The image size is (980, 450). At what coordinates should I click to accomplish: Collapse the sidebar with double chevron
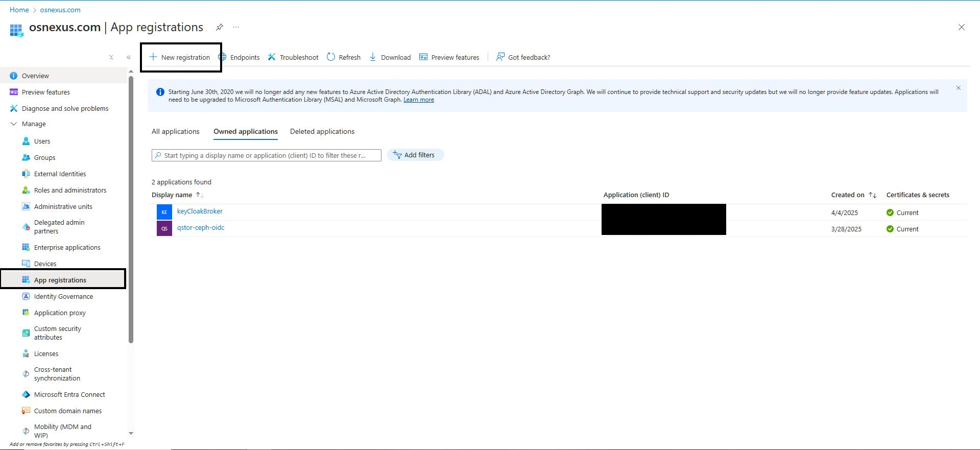pos(129,57)
